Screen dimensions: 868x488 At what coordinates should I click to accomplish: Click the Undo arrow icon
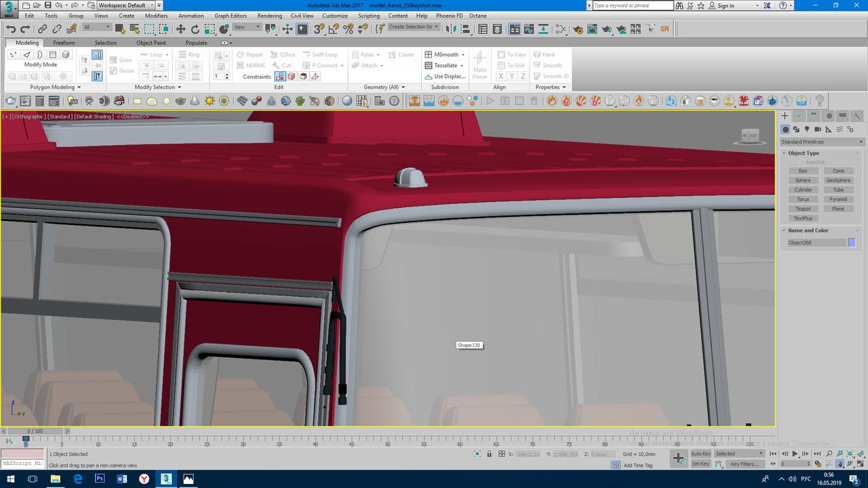11,29
